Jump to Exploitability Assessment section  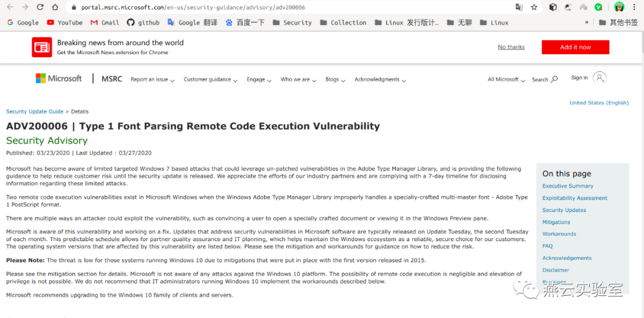coord(575,198)
